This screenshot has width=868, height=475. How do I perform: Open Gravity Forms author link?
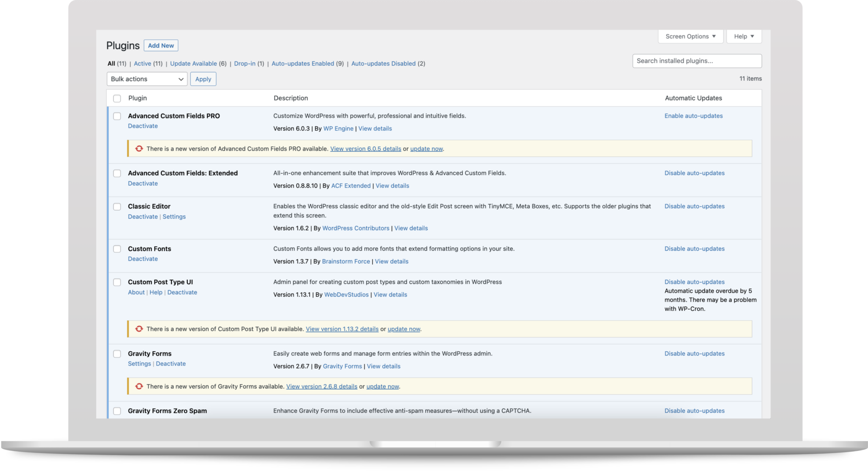(x=342, y=366)
